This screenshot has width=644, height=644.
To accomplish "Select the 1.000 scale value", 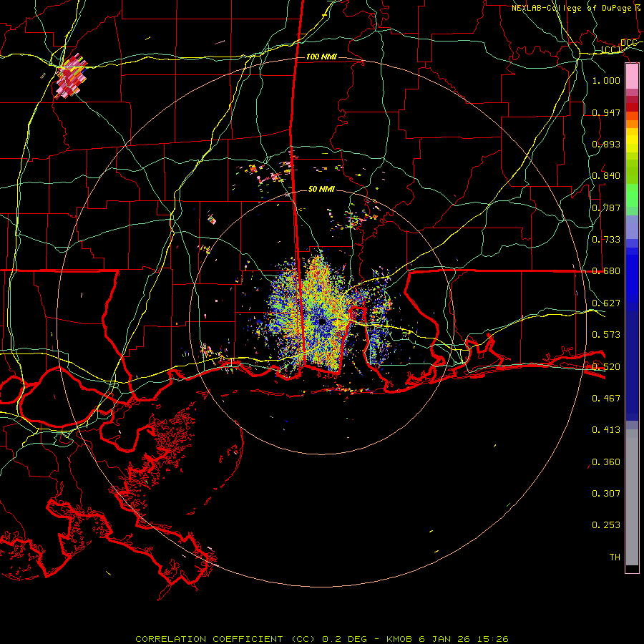I will click(606, 80).
